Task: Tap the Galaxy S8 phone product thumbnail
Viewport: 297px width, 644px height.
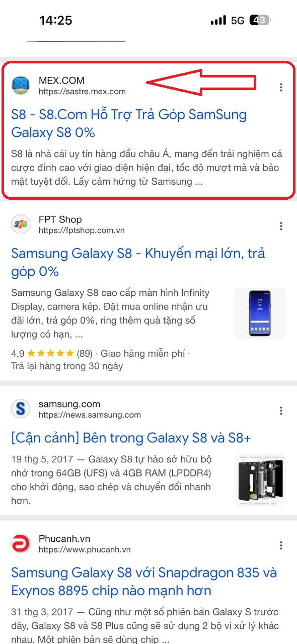Action: click(260, 313)
